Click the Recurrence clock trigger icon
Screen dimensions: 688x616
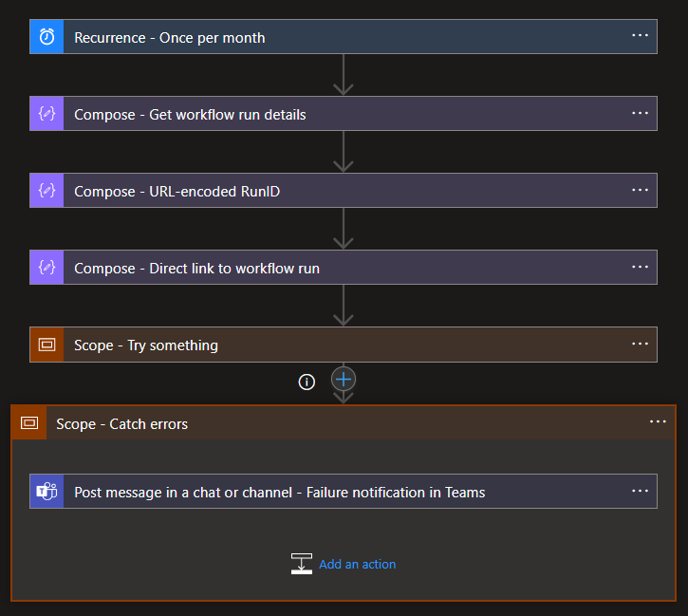click(46, 37)
